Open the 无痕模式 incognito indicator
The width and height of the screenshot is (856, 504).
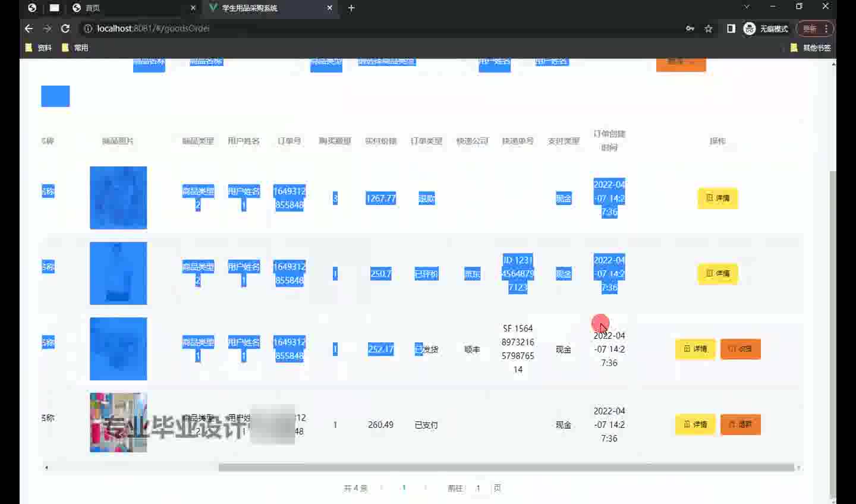(x=766, y=29)
